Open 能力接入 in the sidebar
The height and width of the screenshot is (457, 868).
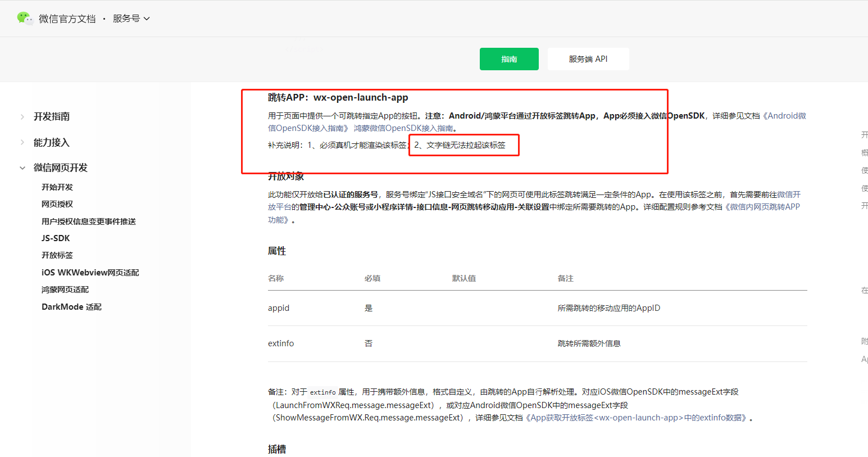coord(52,142)
